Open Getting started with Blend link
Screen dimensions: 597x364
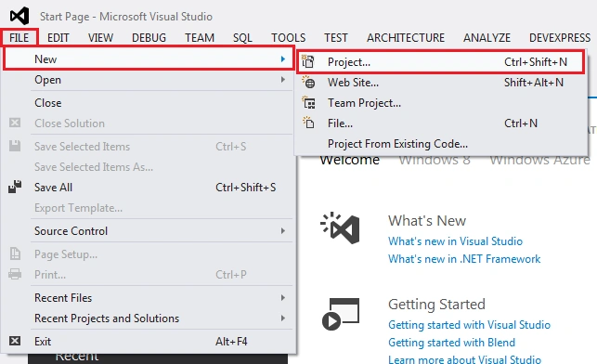(x=451, y=343)
